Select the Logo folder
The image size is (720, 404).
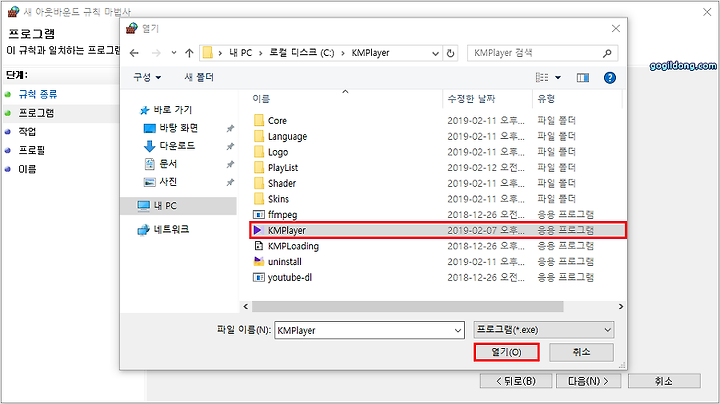[278, 152]
